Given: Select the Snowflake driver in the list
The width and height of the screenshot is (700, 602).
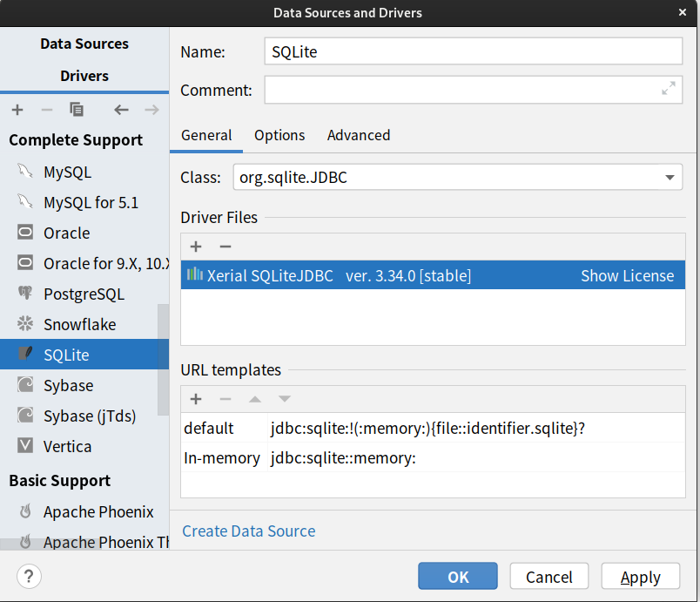Looking at the screenshot, I should click(x=79, y=324).
